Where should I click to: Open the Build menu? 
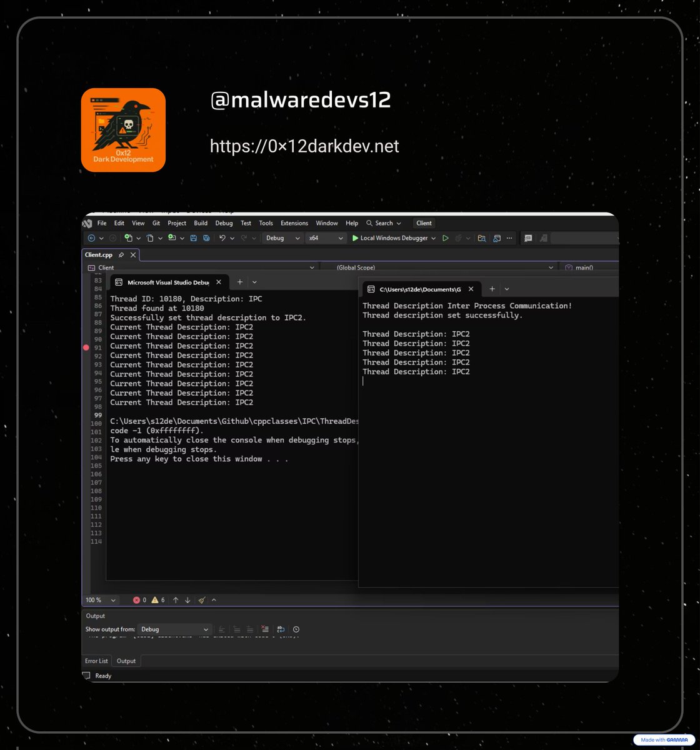(x=201, y=223)
